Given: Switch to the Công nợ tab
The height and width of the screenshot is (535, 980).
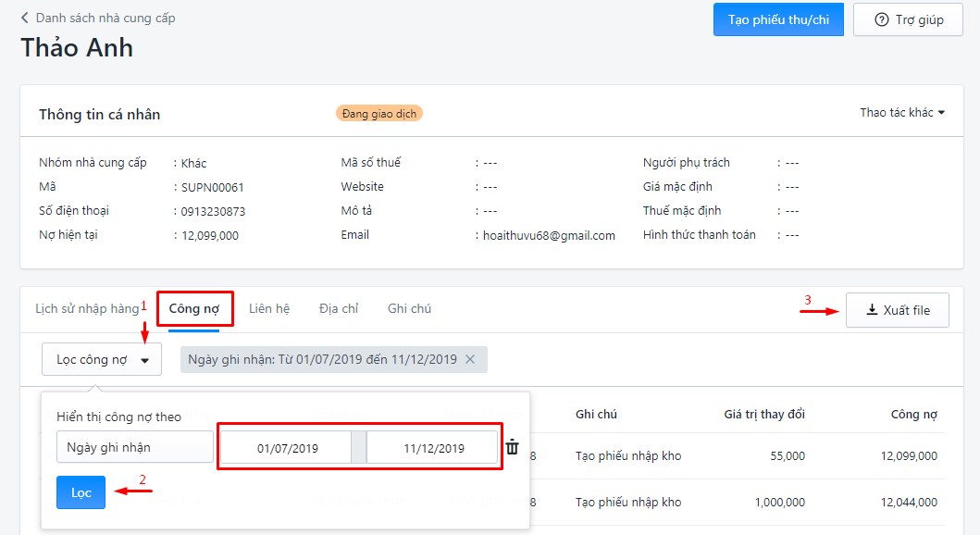Looking at the screenshot, I should 194,309.
